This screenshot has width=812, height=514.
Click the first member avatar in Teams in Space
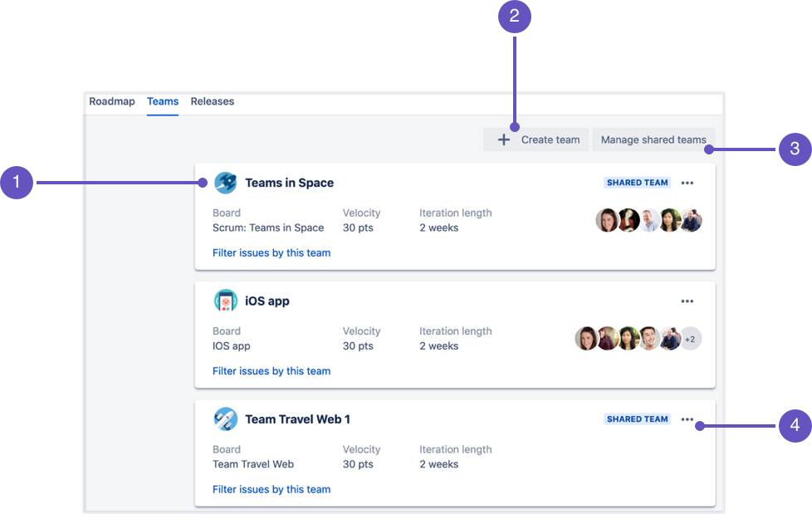click(x=607, y=220)
